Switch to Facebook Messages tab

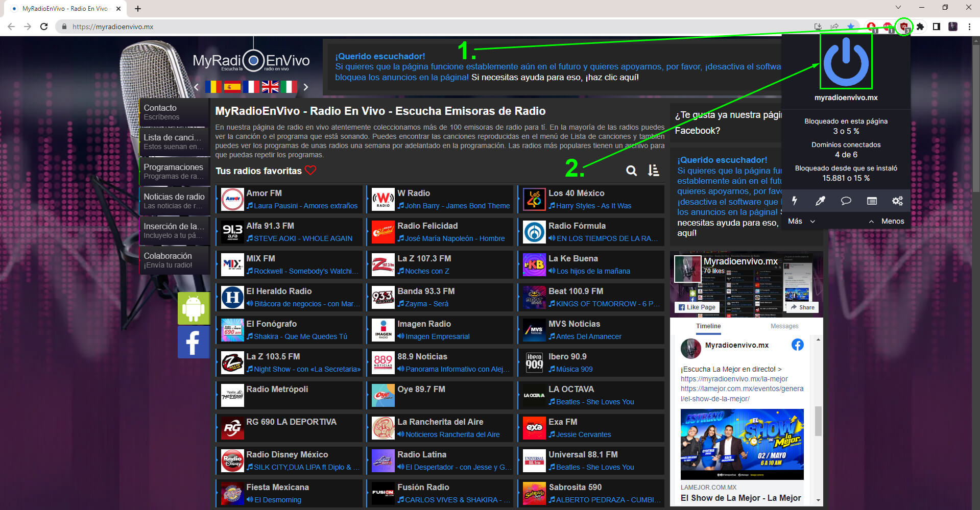click(784, 326)
